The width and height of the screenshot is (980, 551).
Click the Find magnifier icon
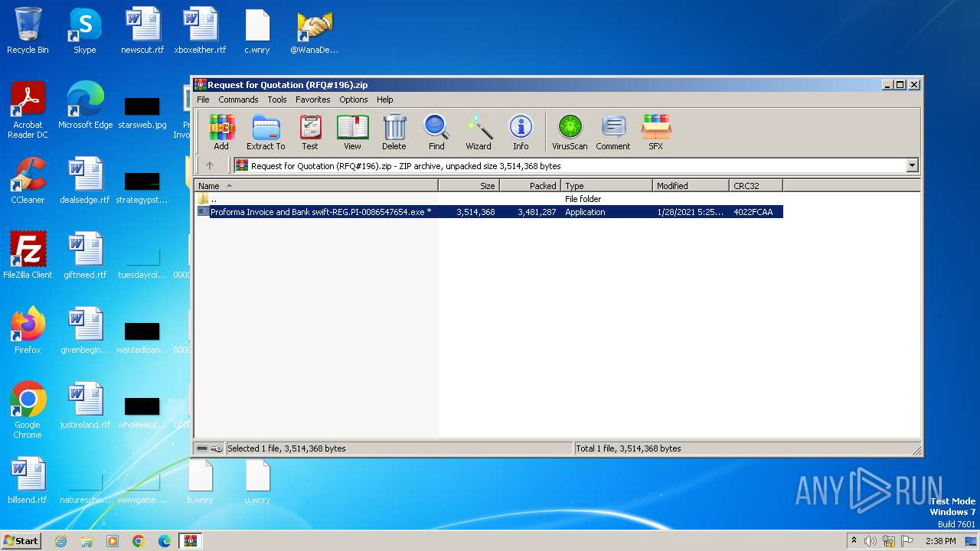click(436, 132)
